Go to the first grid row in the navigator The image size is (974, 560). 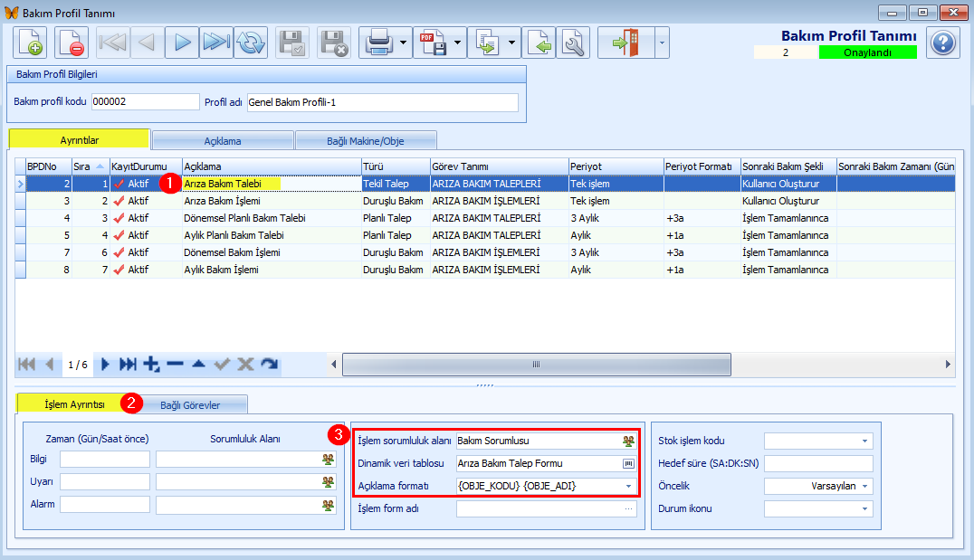[x=27, y=365]
